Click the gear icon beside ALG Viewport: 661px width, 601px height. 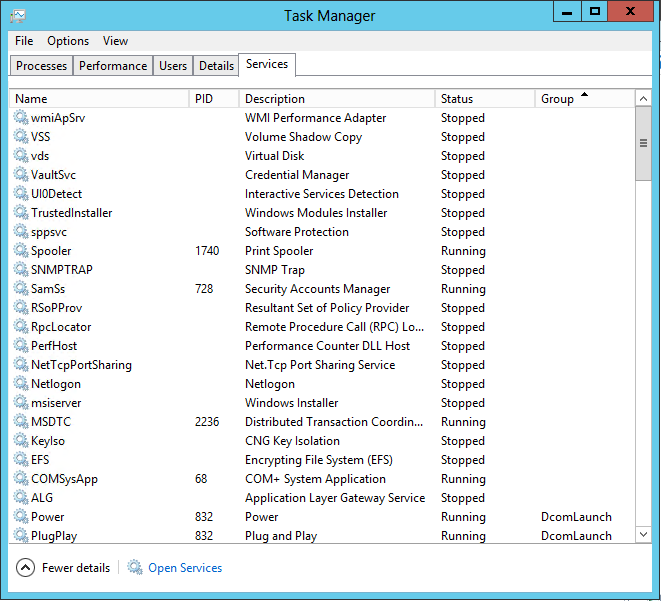(x=21, y=496)
